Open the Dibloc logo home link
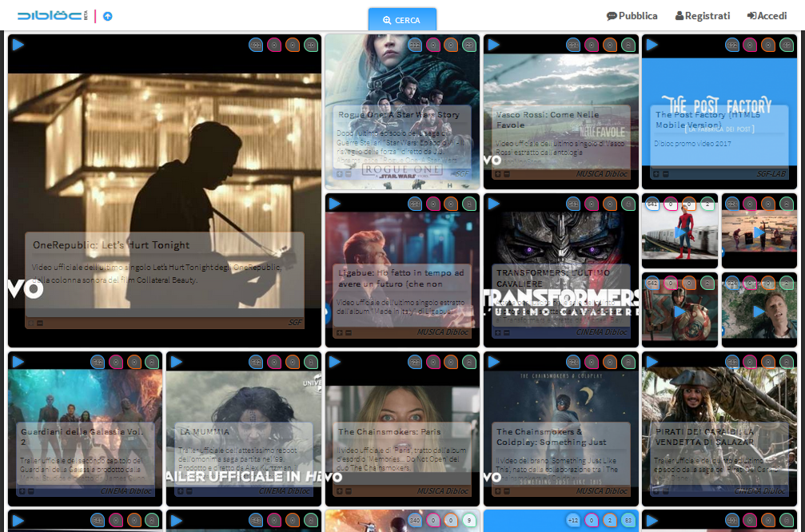 53,16
